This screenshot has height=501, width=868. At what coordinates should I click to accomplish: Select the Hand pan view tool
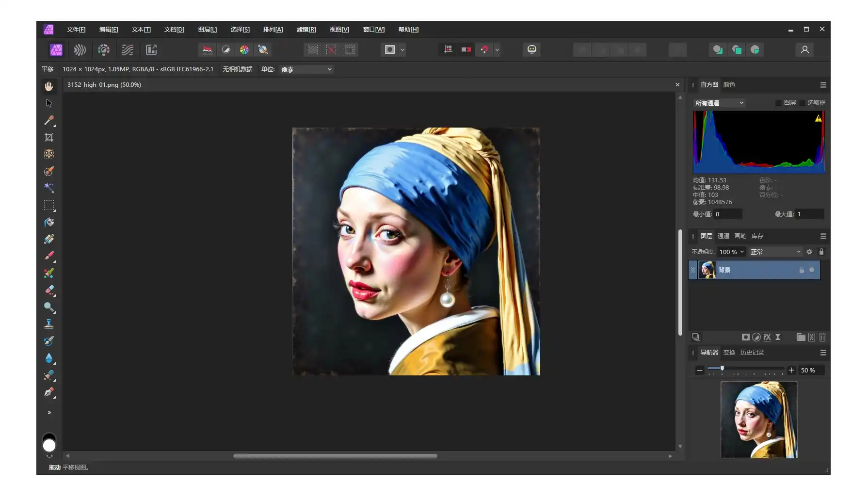[x=49, y=86]
